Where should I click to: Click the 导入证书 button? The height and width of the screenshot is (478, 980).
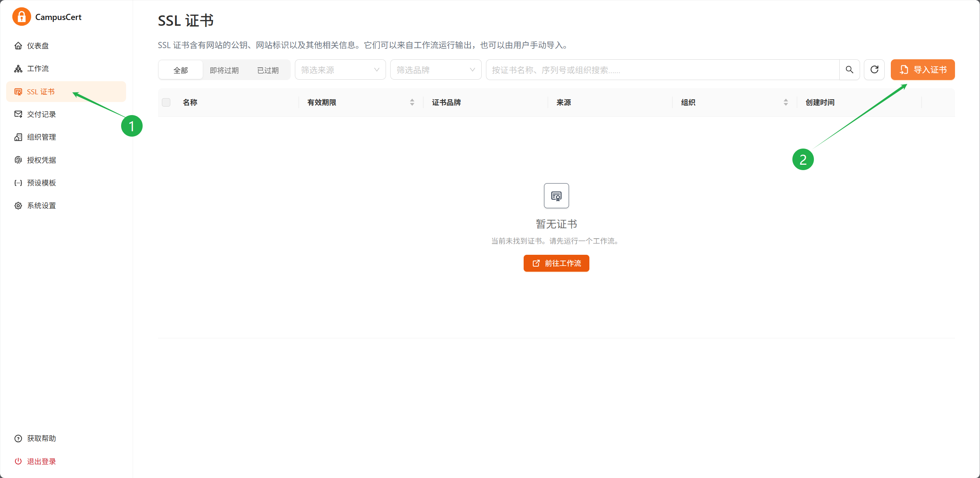[923, 70]
